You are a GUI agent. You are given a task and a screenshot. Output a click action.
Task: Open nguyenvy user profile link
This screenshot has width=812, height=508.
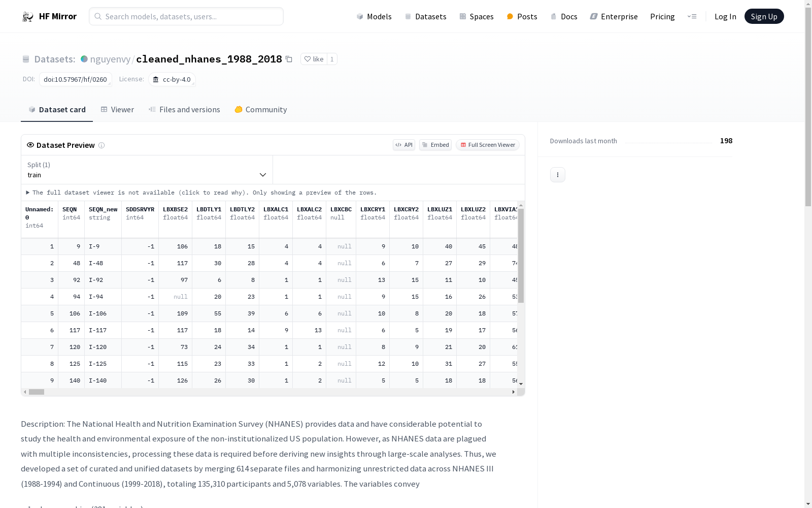(110, 59)
